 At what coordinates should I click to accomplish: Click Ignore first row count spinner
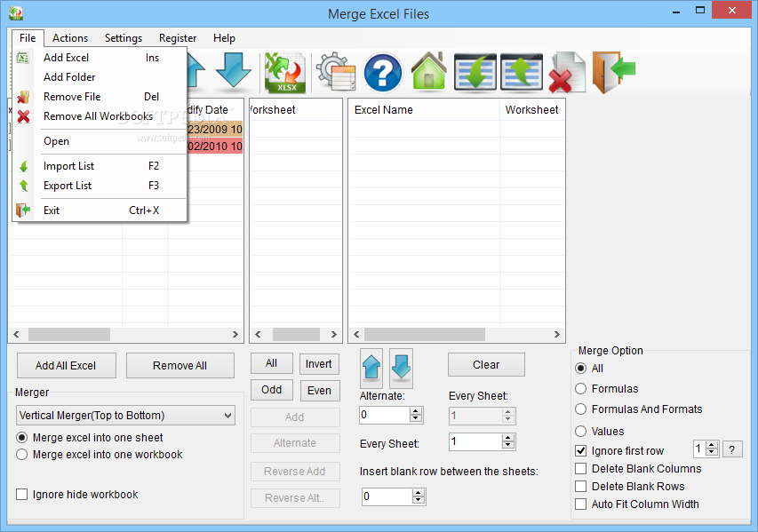(x=712, y=449)
